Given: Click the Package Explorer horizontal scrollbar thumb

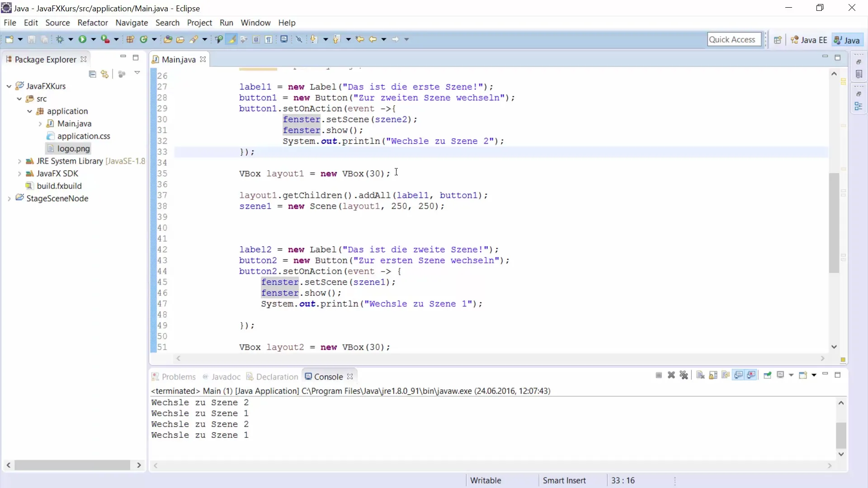Looking at the screenshot, I should point(72,465).
